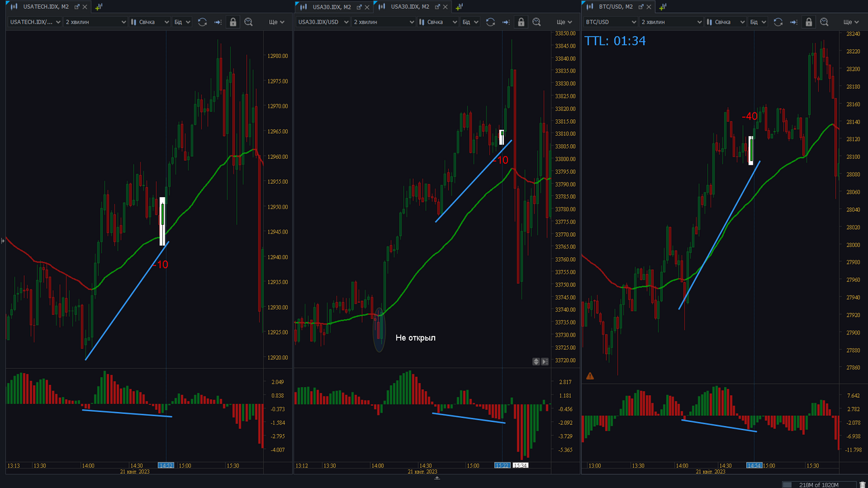Viewport: 868px width, 488px height.
Task: Click the warning triangle icon on BTC/USD chart
Action: (590, 376)
